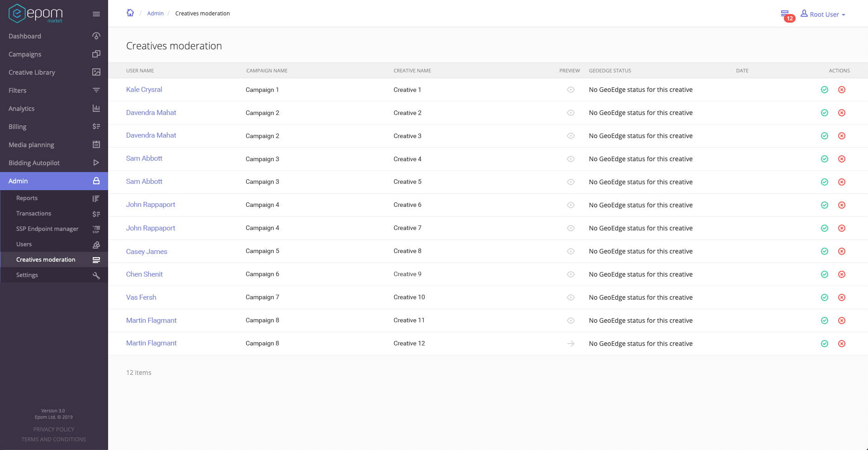Click the Users people icon in the sidebar

(x=96, y=244)
